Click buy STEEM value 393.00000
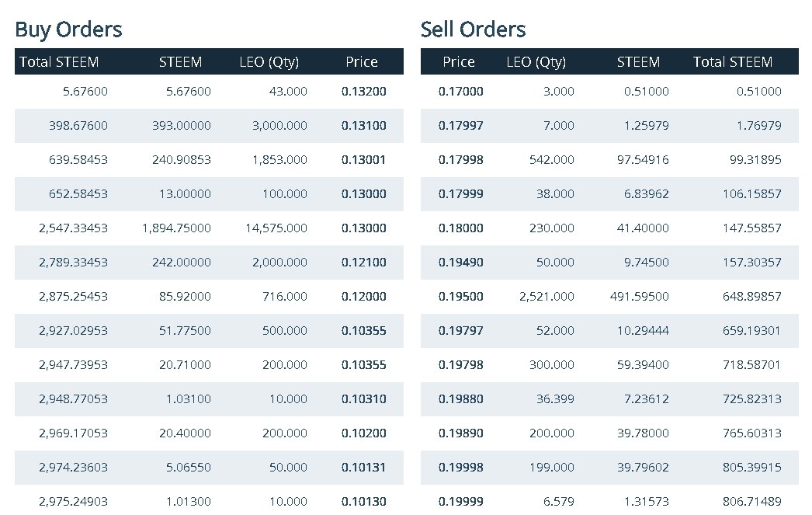Viewport: 812px width, 515px height. coord(181,126)
